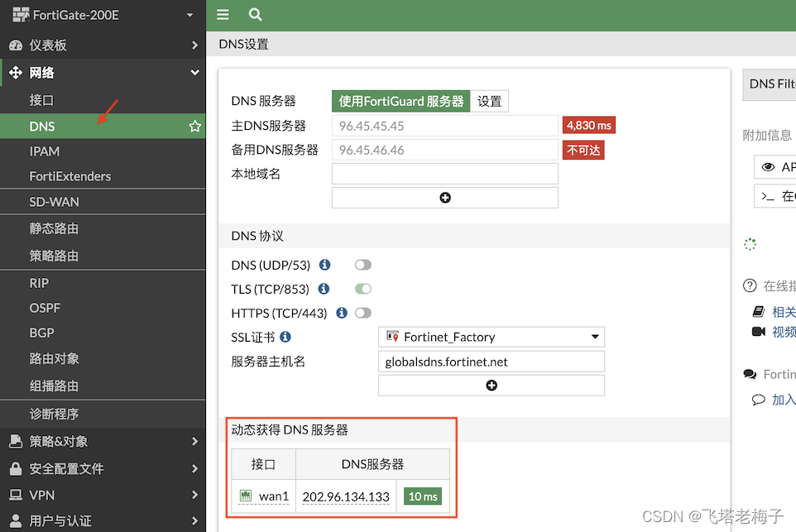Open the 诊断程序 menu item
The width and height of the screenshot is (796, 532).
[x=103, y=414]
